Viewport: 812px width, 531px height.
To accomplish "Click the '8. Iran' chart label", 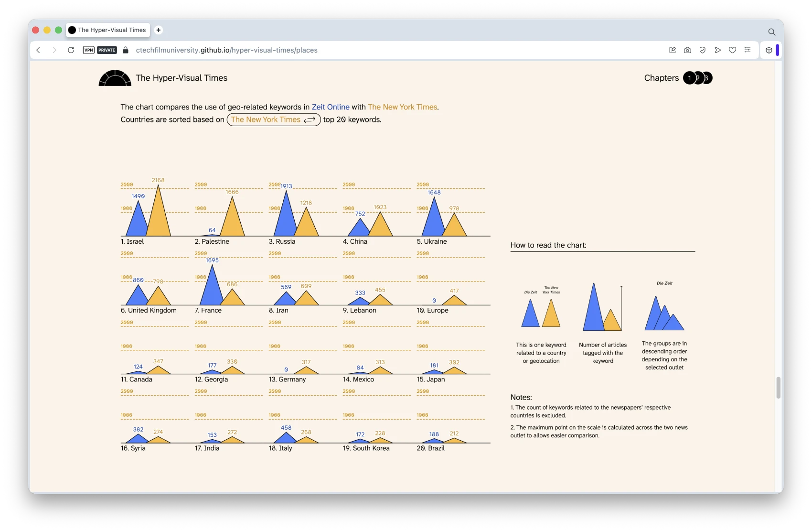I will coord(278,310).
